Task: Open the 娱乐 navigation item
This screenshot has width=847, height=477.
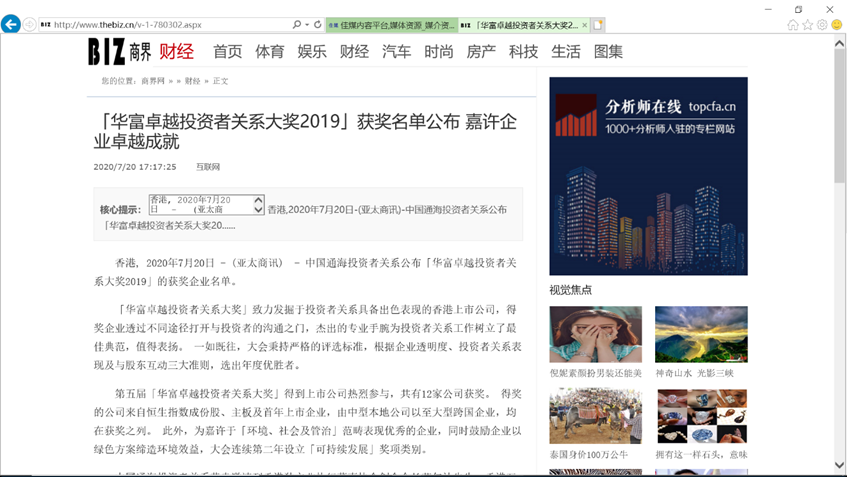Action: click(x=312, y=52)
